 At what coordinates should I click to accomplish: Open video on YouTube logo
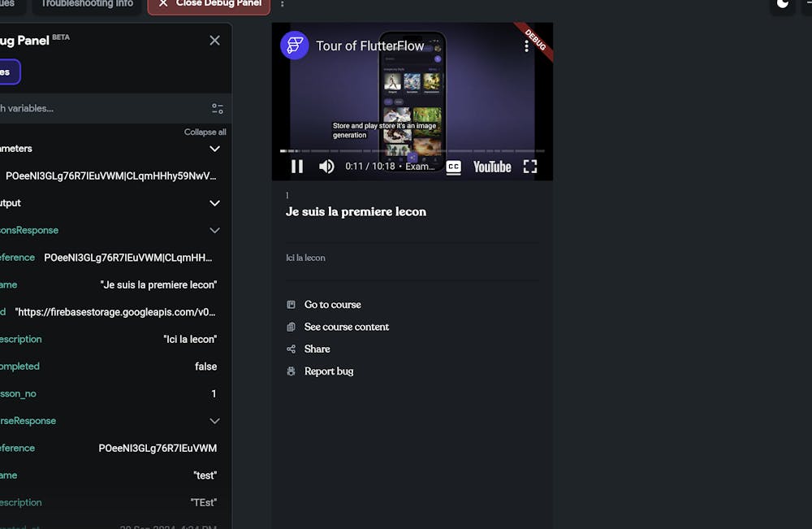pos(492,167)
